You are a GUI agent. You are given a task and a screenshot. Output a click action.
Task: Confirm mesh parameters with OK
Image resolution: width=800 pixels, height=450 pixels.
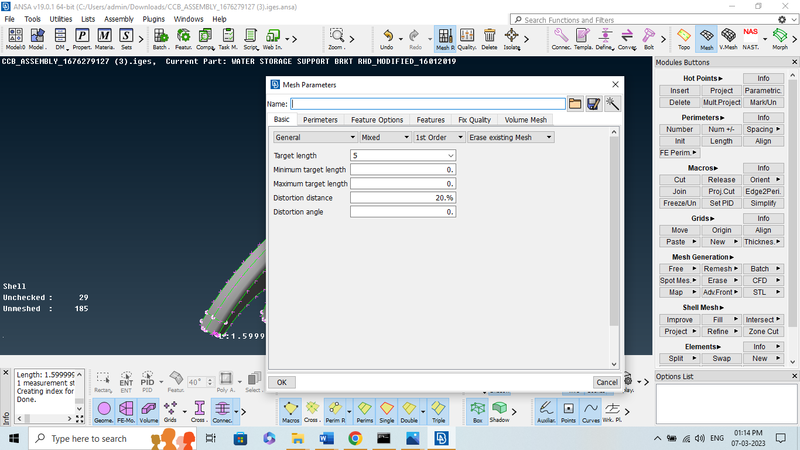coord(282,382)
